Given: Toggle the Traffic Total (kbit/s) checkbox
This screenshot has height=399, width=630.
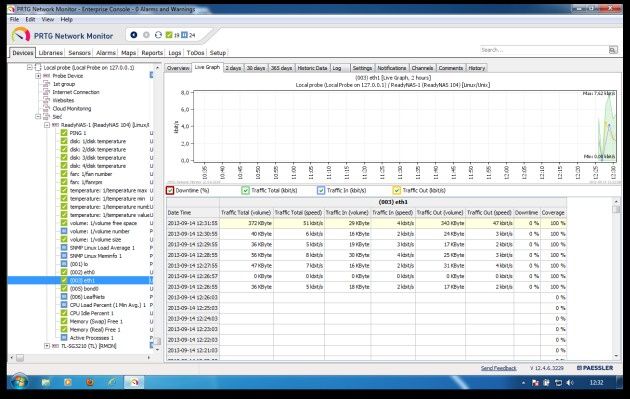Looking at the screenshot, I should coord(245,190).
